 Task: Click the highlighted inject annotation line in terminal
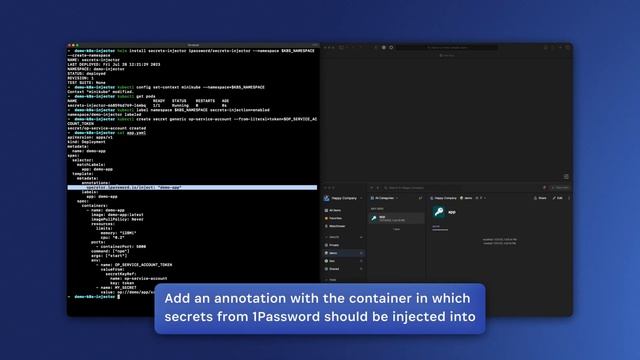tap(192, 187)
